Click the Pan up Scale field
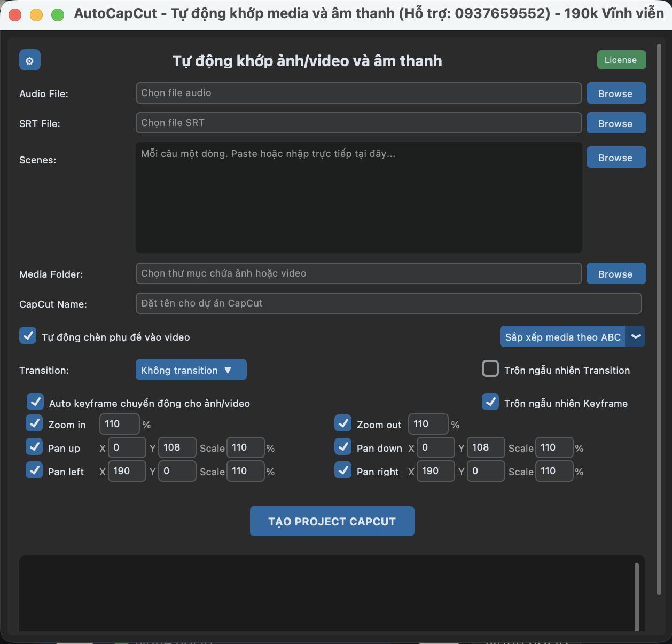Screen dimensions: 672x644 tap(246, 447)
